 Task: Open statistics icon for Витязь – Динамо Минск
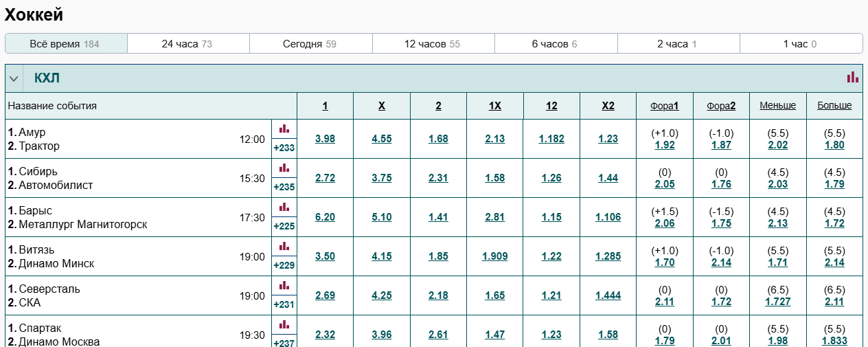[x=284, y=246]
